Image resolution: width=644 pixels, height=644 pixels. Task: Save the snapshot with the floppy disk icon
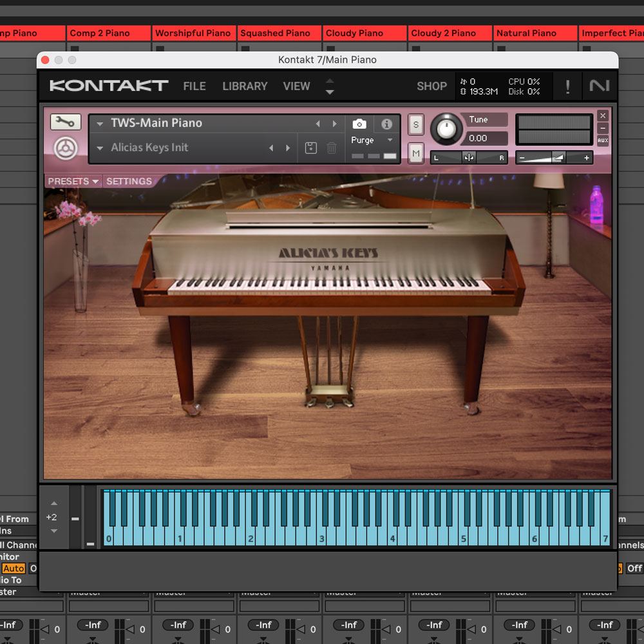[x=311, y=148]
